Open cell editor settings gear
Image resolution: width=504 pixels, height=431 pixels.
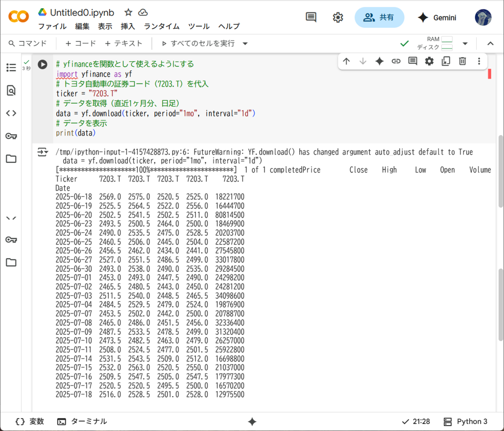pyautogui.click(x=429, y=61)
